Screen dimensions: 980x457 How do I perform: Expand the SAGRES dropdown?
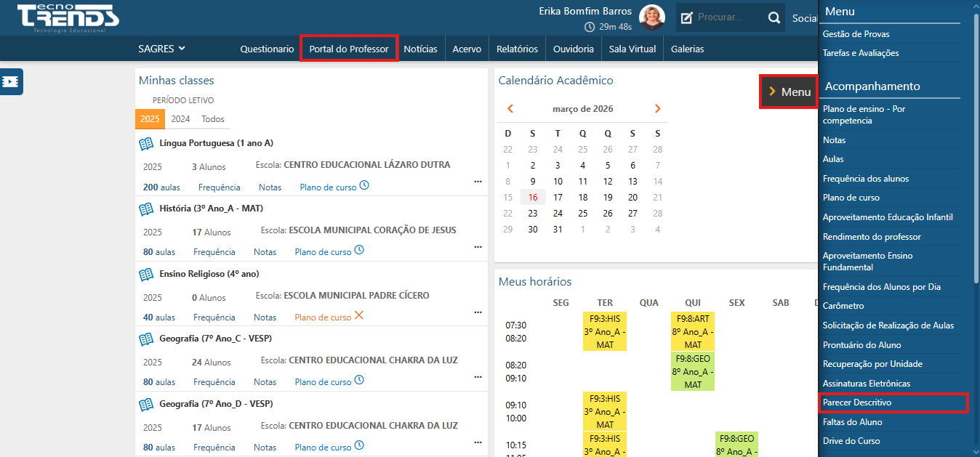pos(161,49)
